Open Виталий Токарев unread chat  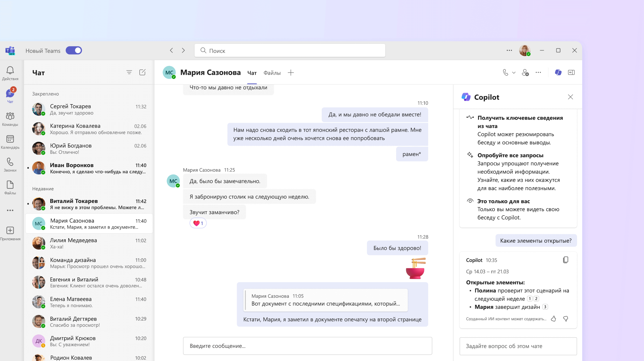[89, 204]
